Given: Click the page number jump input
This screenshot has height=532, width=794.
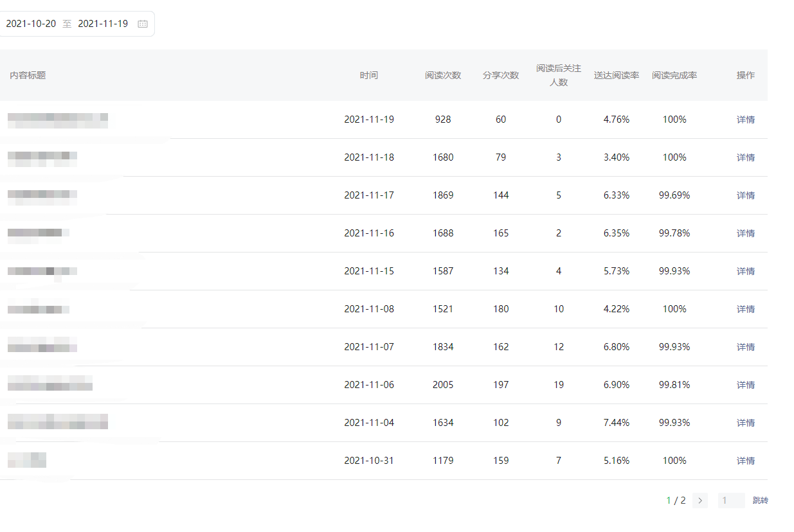Looking at the screenshot, I should tap(731, 501).
